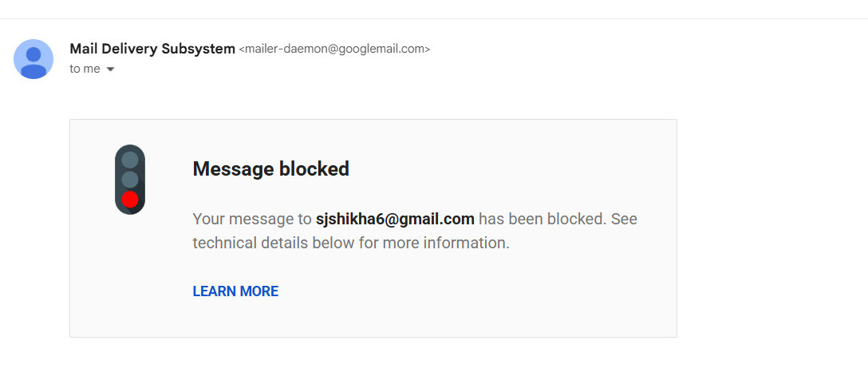Screen dimensions: 868x384
Task: Click the word "Mail" in the sender name
Action: (x=83, y=49)
